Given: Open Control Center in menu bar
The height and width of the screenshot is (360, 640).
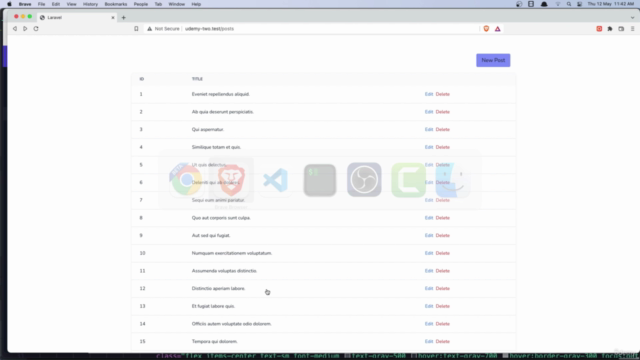Looking at the screenshot, I should pyautogui.click(x=580, y=4).
